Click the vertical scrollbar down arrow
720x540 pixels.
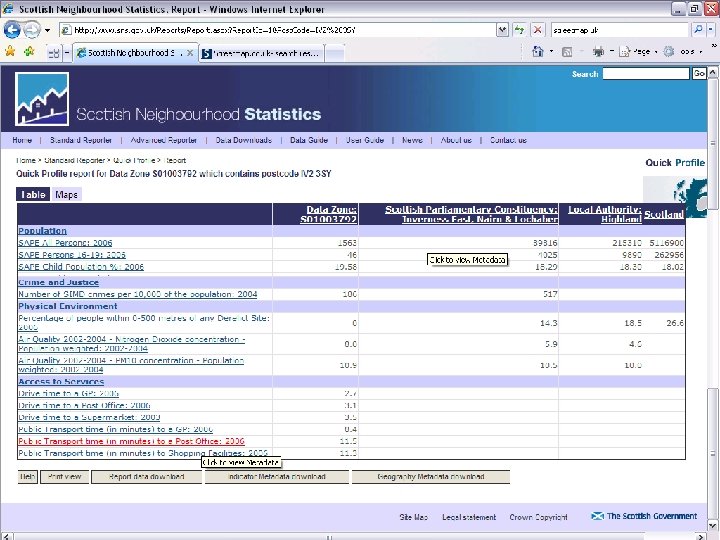(712, 524)
